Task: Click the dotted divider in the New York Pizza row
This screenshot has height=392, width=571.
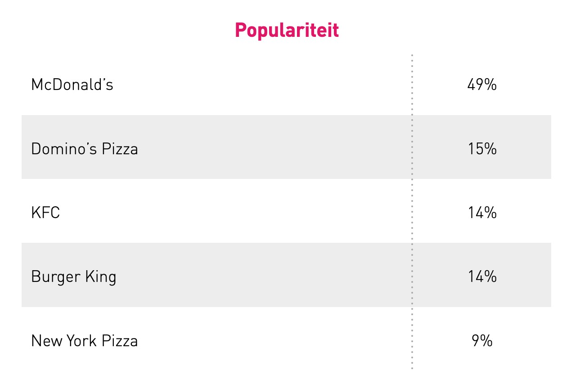Action: click(412, 341)
